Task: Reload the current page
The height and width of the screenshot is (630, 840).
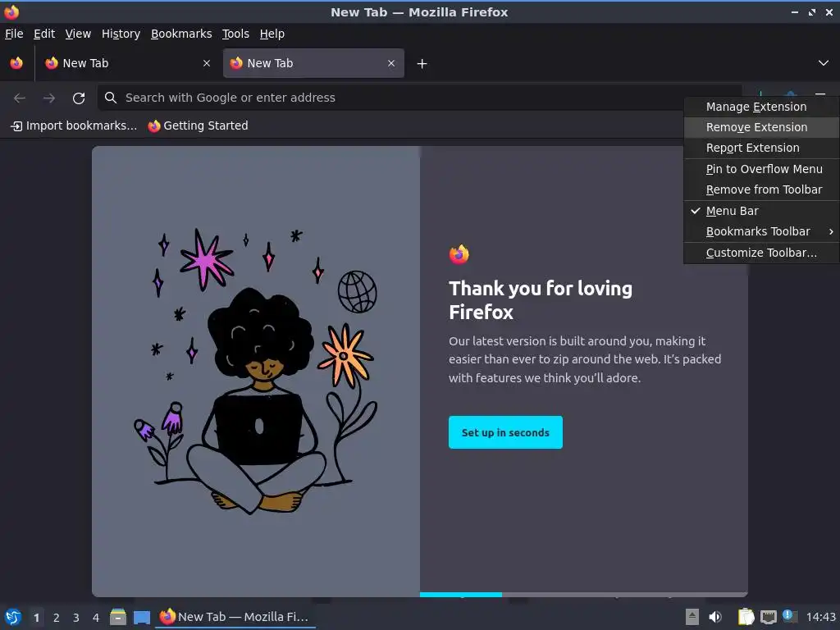Action: [79, 98]
